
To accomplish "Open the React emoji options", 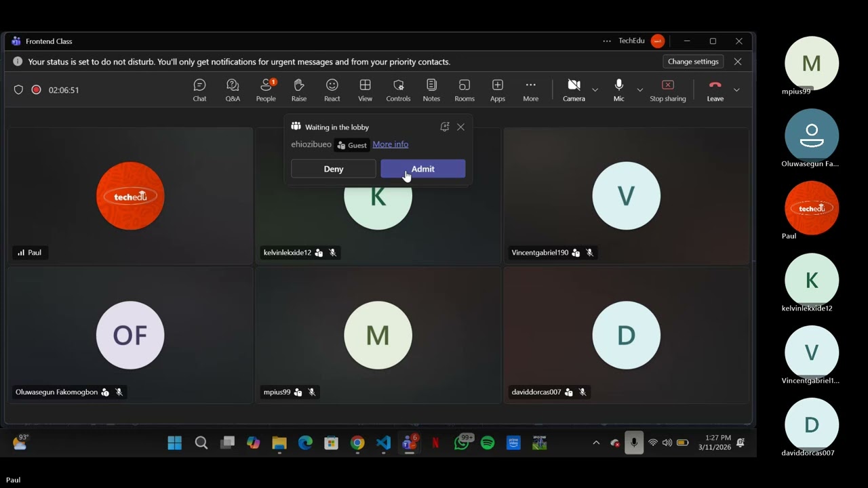I will point(332,90).
